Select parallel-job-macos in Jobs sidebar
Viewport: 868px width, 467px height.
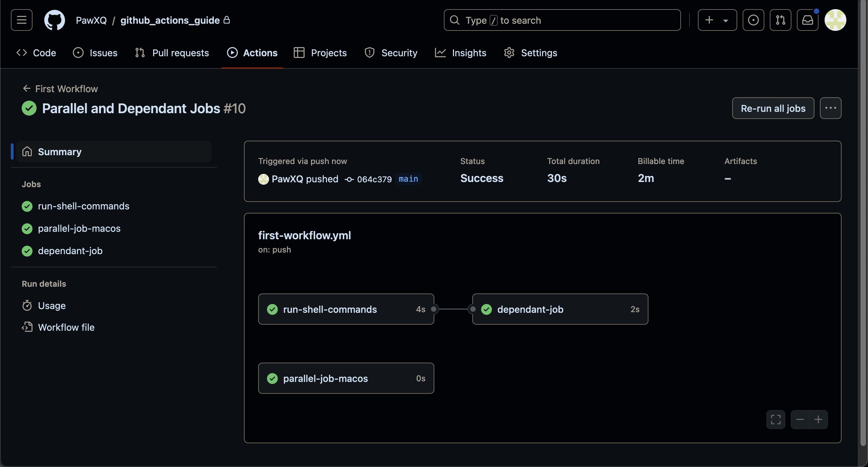79,228
